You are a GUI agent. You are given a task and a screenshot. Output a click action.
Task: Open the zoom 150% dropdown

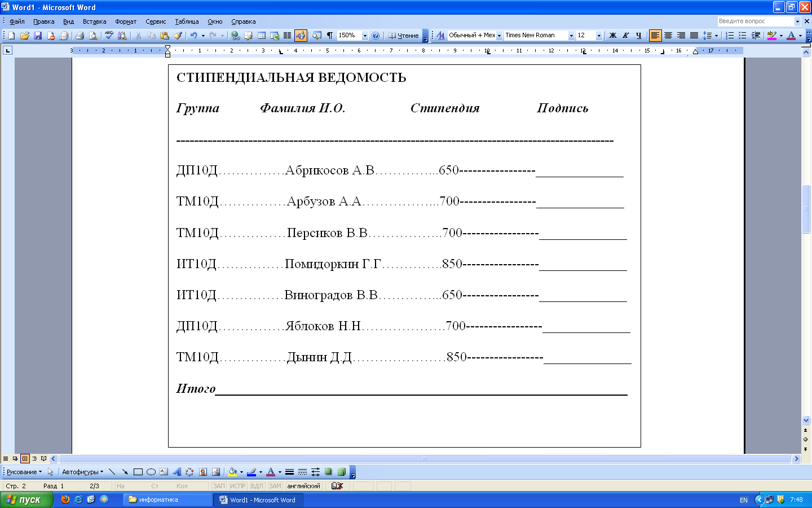[365, 36]
